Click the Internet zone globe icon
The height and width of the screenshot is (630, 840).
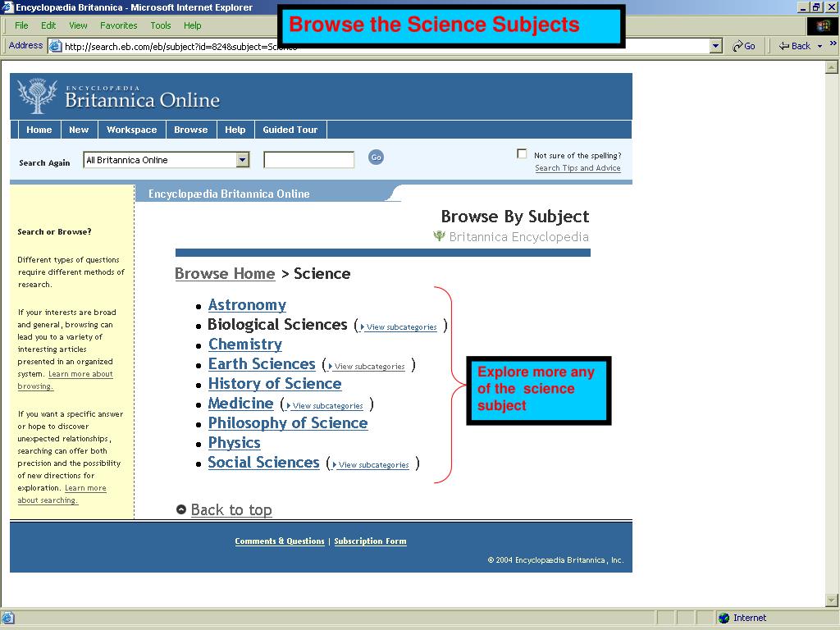tap(724, 618)
